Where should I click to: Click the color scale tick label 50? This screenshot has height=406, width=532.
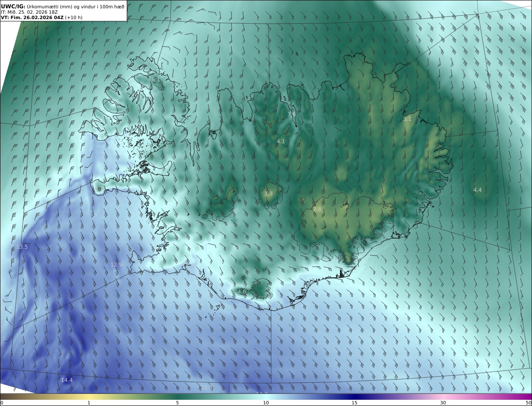click(528, 403)
